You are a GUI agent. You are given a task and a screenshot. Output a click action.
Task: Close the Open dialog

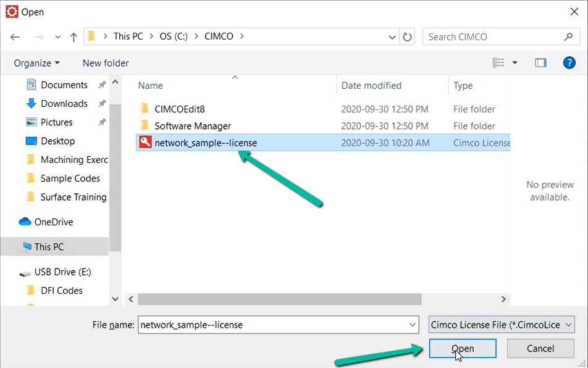(574, 12)
